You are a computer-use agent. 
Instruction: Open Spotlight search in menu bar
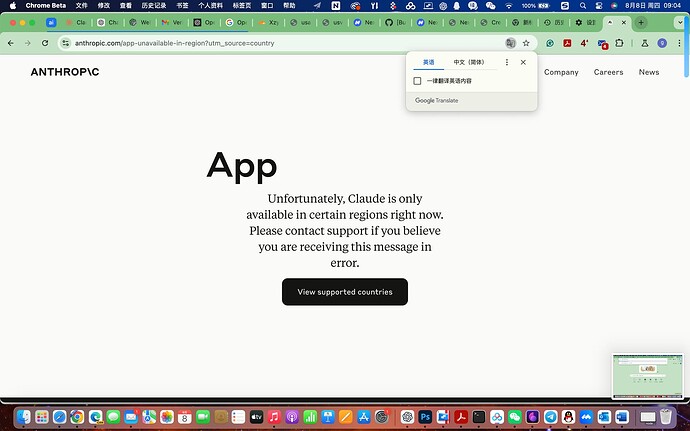(x=583, y=6)
